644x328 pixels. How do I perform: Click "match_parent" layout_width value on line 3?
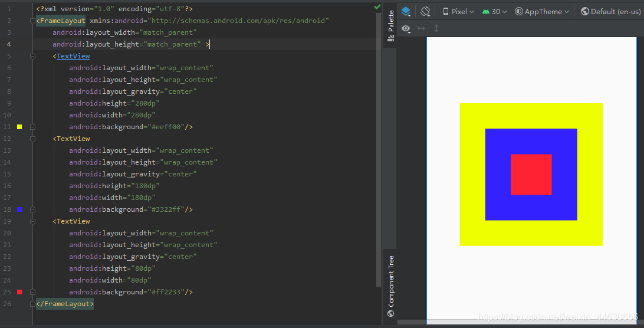[x=167, y=32]
